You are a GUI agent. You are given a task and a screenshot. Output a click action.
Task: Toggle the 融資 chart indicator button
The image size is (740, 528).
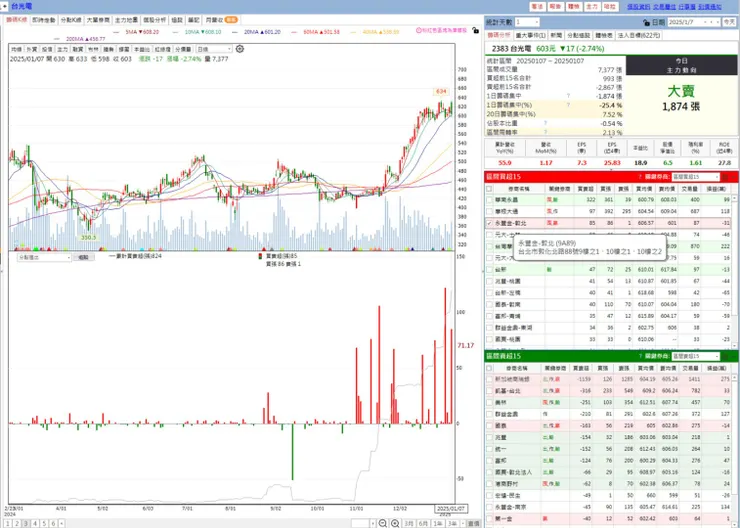click(78, 49)
